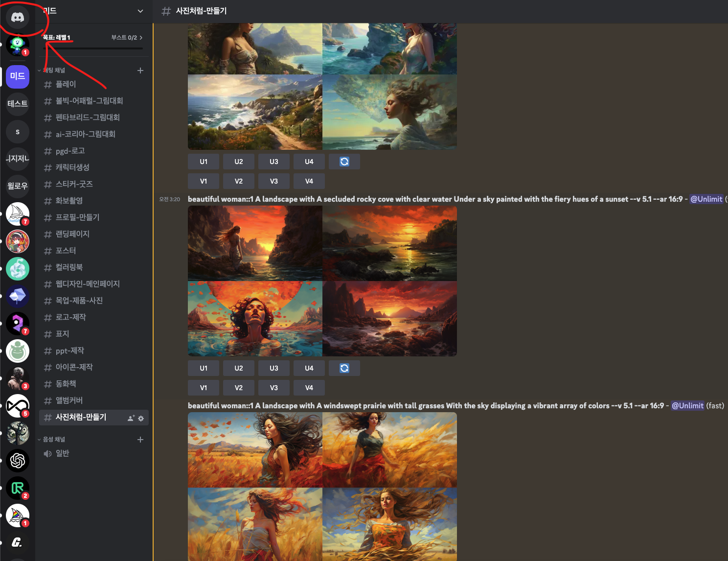Viewport: 728px width, 561px height.
Task: Open the sunset rocky cove image grid
Action: (322, 281)
